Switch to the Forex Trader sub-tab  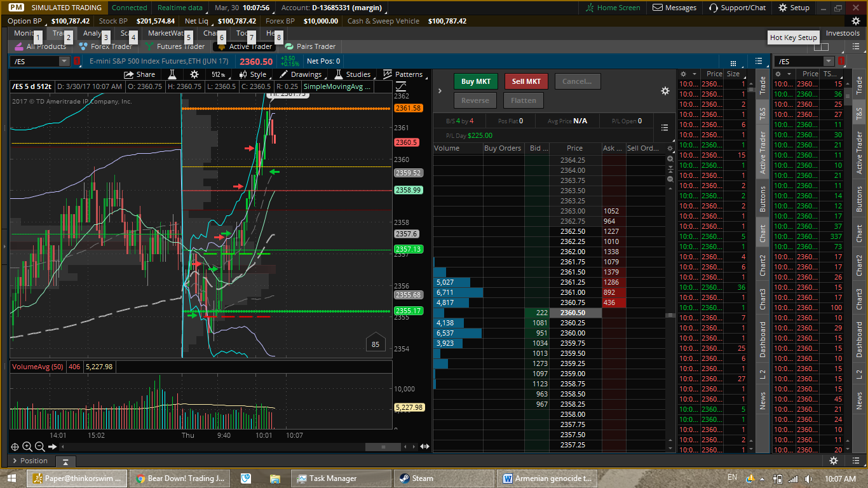[x=105, y=46]
